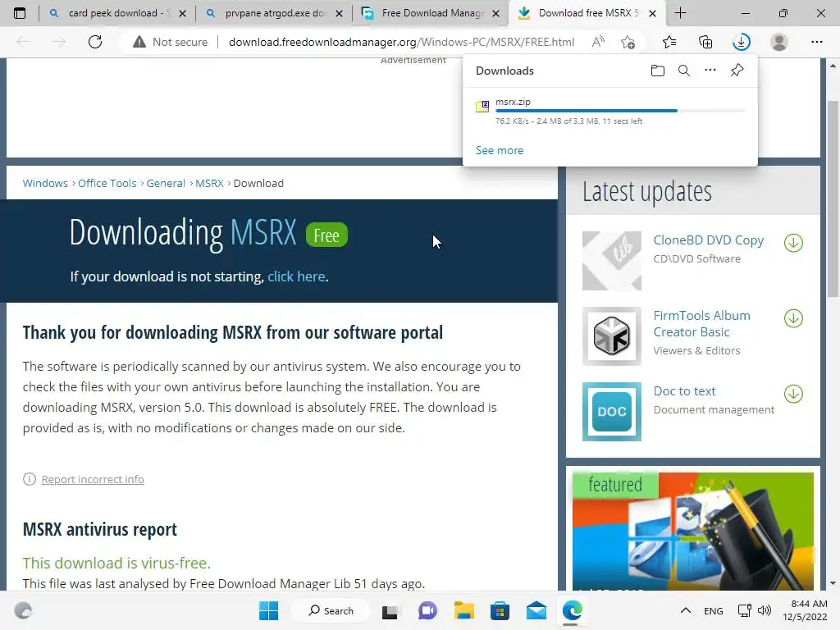This screenshot has width=840, height=630.
Task: Open the Collections icon
Action: 705,42
